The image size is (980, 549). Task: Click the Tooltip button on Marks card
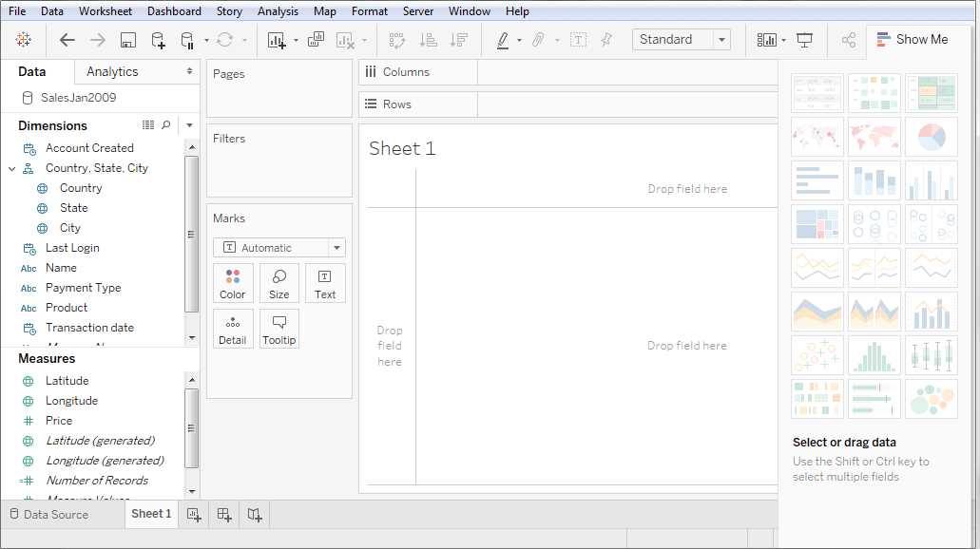(279, 330)
